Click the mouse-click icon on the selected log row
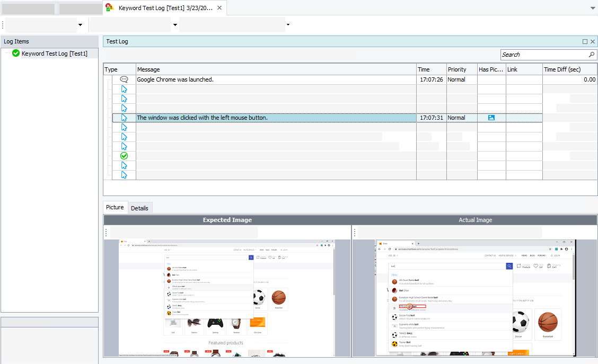The width and height of the screenshot is (598, 364). pyautogui.click(x=124, y=118)
